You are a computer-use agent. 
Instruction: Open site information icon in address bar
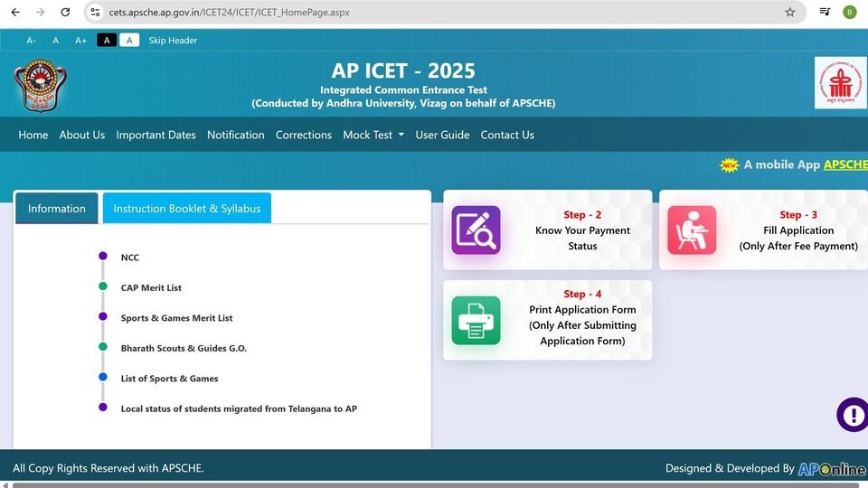pyautogui.click(x=95, y=12)
